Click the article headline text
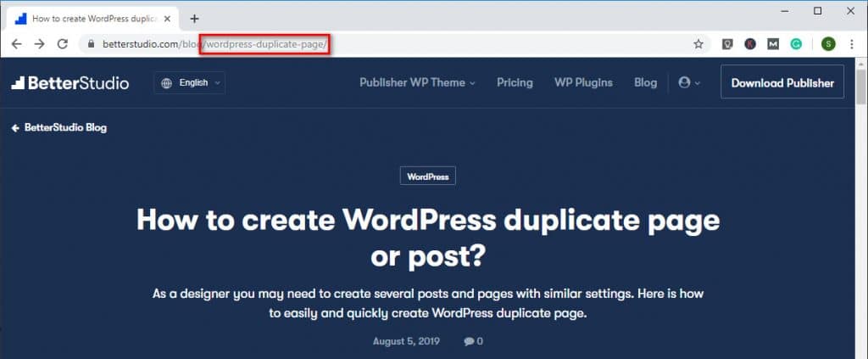The image size is (868, 359). 428,238
